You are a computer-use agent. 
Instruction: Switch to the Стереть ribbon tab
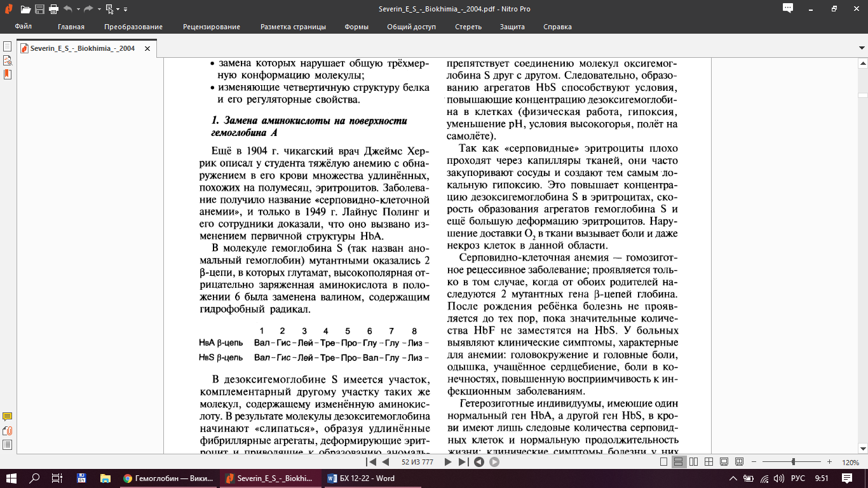pos(468,27)
